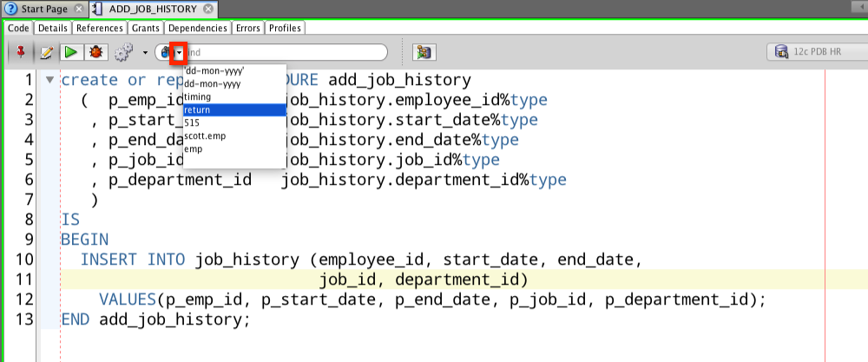Click the BEGIN keyword on line 9

[x=85, y=240]
